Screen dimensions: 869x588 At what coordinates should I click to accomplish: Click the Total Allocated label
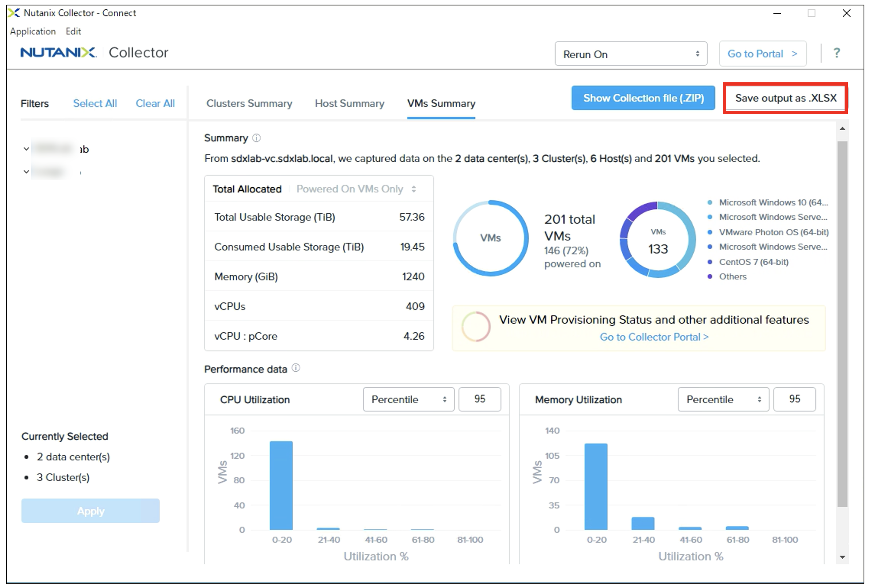(247, 189)
